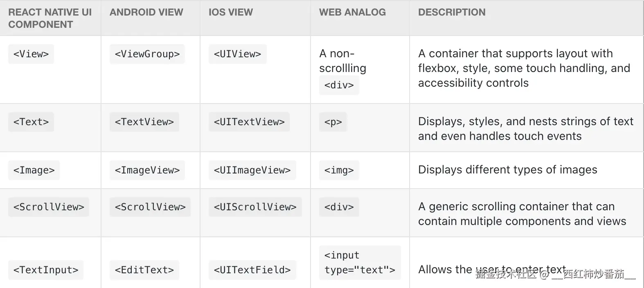
Task: Click the <EditText> Android tag
Action: coord(144,270)
